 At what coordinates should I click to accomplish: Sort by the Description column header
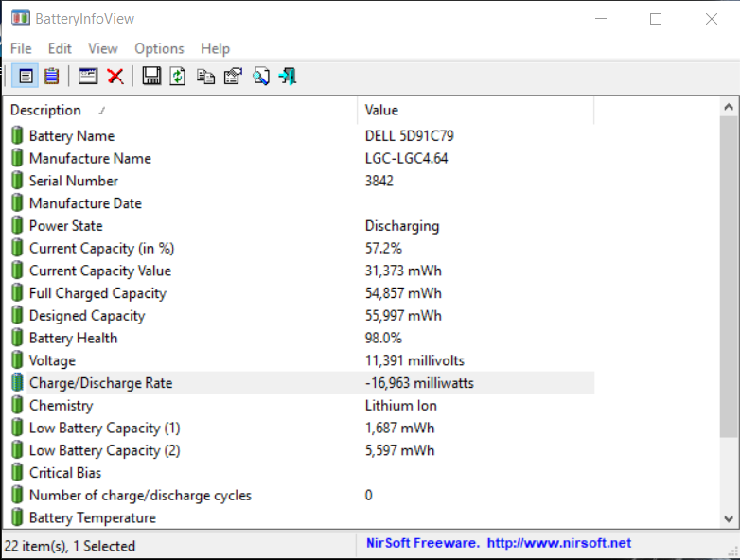click(181, 110)
